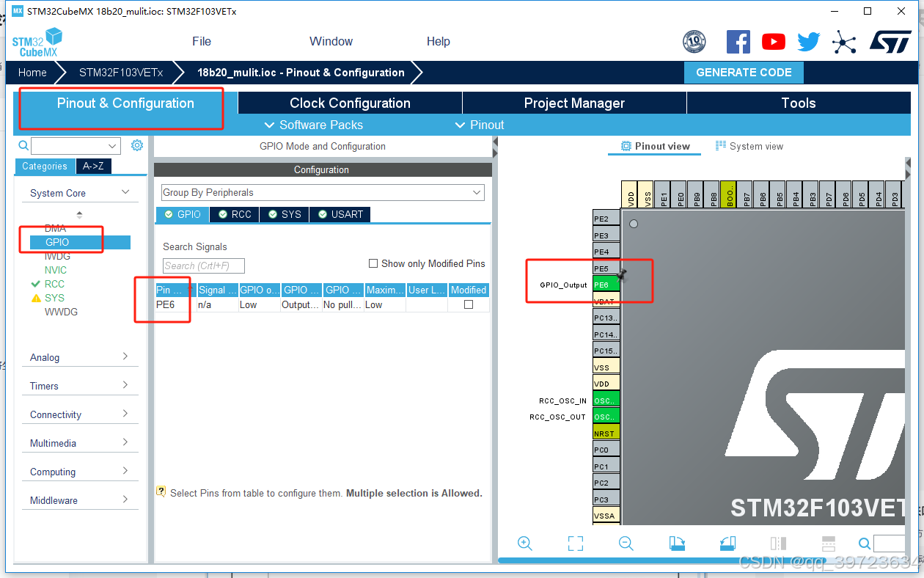Fit the pinout view to window
924x578 pixels.
pos(576,544)
